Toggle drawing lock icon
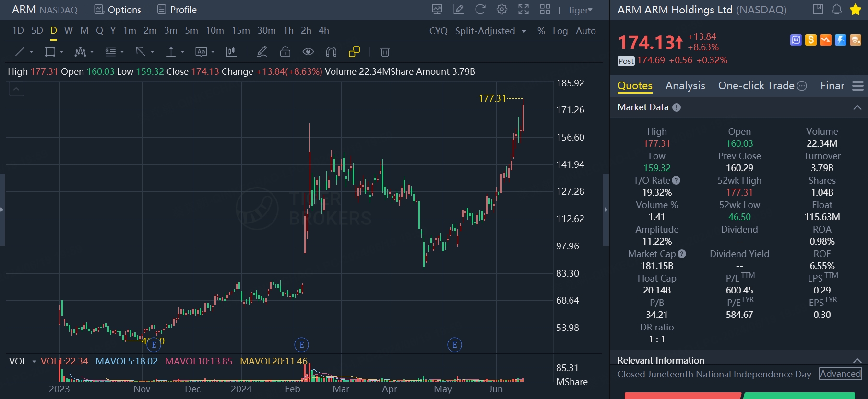Image resolution: width=868 pixels, height=399 pixels. pos(285,52)
